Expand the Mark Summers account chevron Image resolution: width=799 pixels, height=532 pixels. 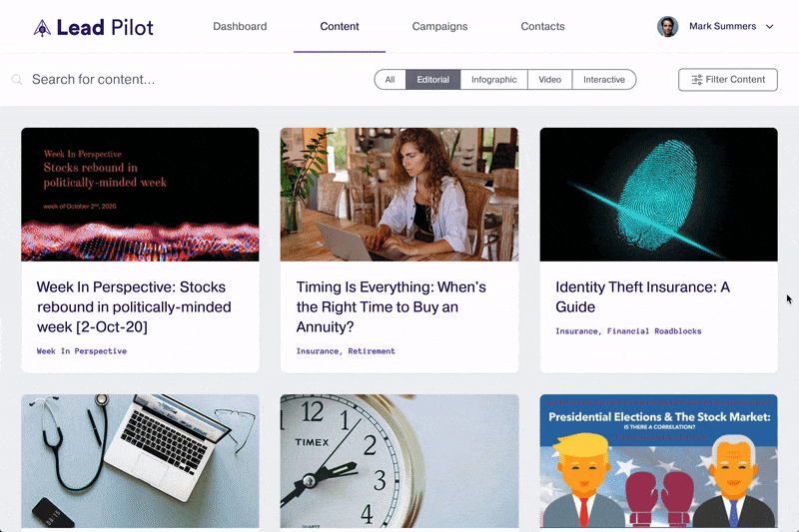click(x=769, y=27)
